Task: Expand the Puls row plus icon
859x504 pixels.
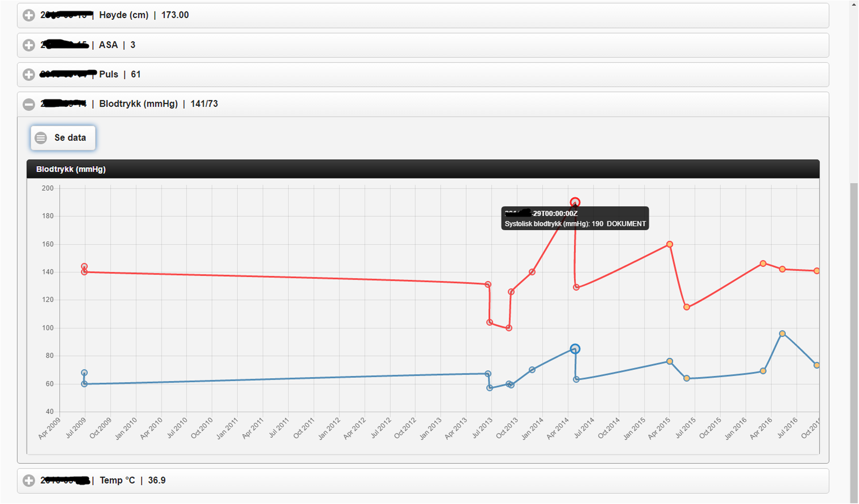Action: coord(29,75)
